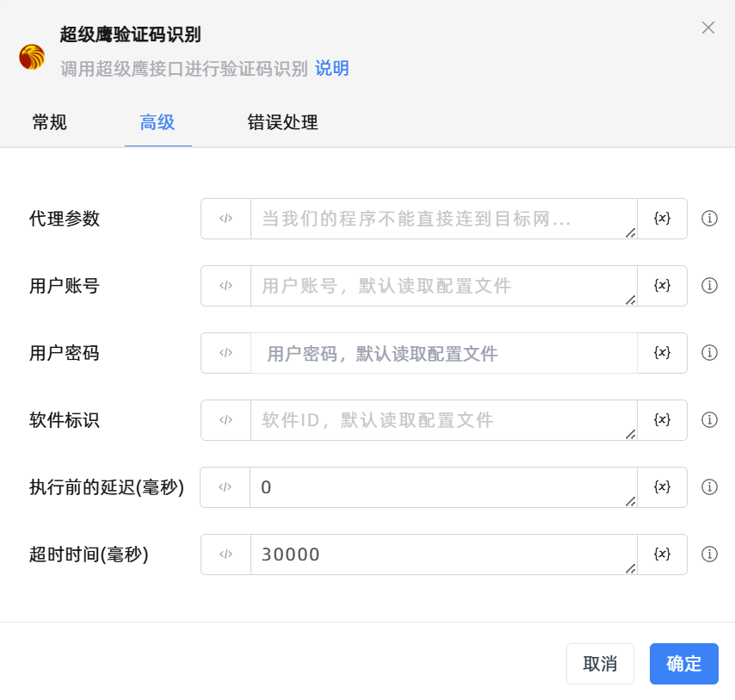Focus the 软件标识 input field
This screenshot has width=735, height=700.
[x=444, y=419]
